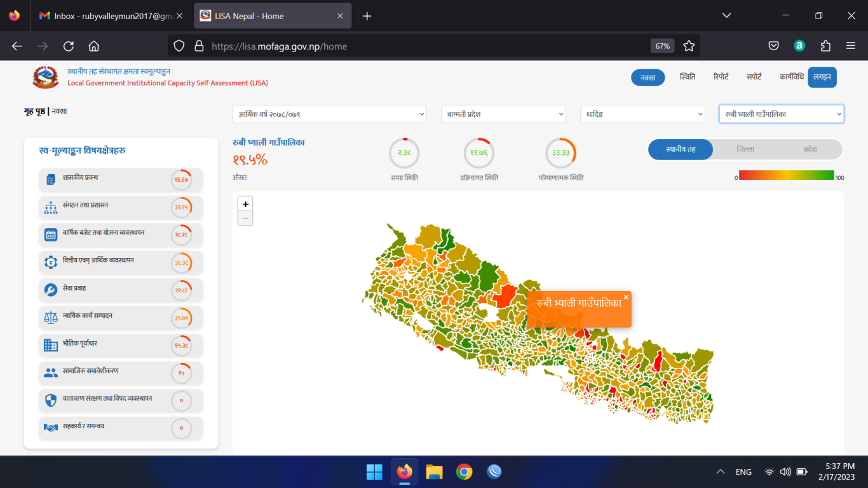Viewport: 868px width, 488px height.
Task: Select the सपोर्ट navigation tab
Action: (754, 77)
